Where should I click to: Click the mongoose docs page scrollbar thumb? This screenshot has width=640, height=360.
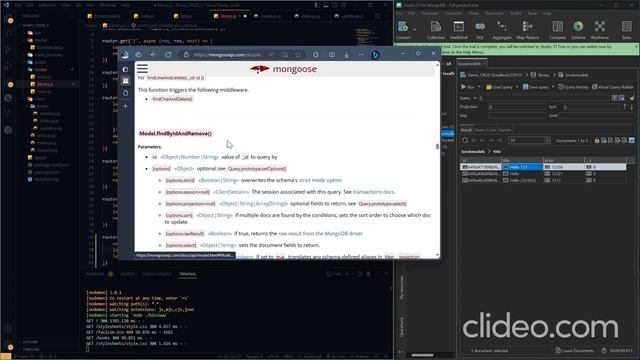(x=438, y=146)
